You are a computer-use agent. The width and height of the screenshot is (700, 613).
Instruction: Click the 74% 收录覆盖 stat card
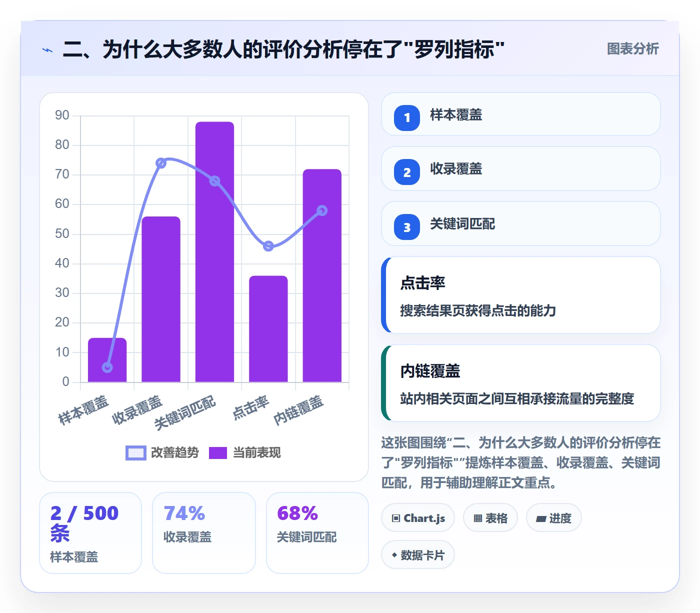point(204,533)
